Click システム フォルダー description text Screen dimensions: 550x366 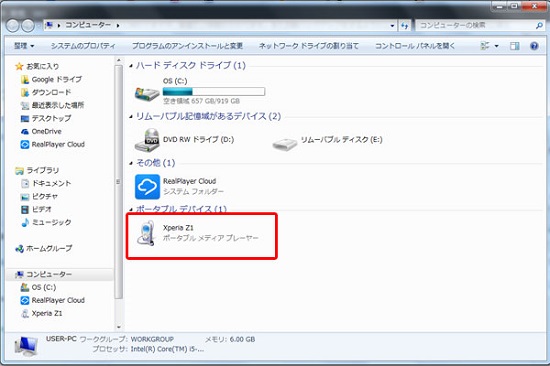point(193,192)
